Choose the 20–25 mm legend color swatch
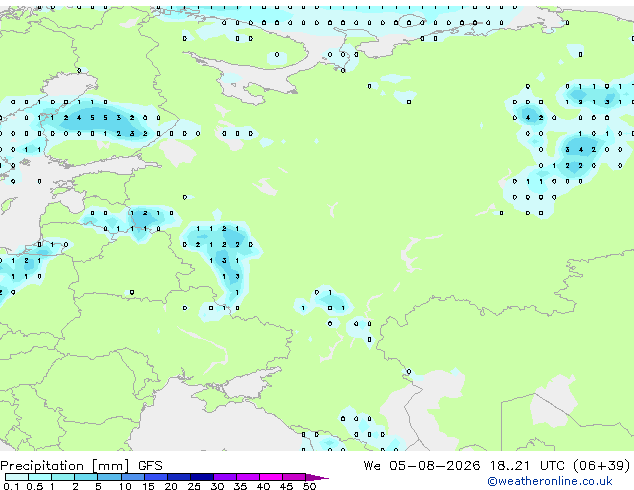 point(178,477)
